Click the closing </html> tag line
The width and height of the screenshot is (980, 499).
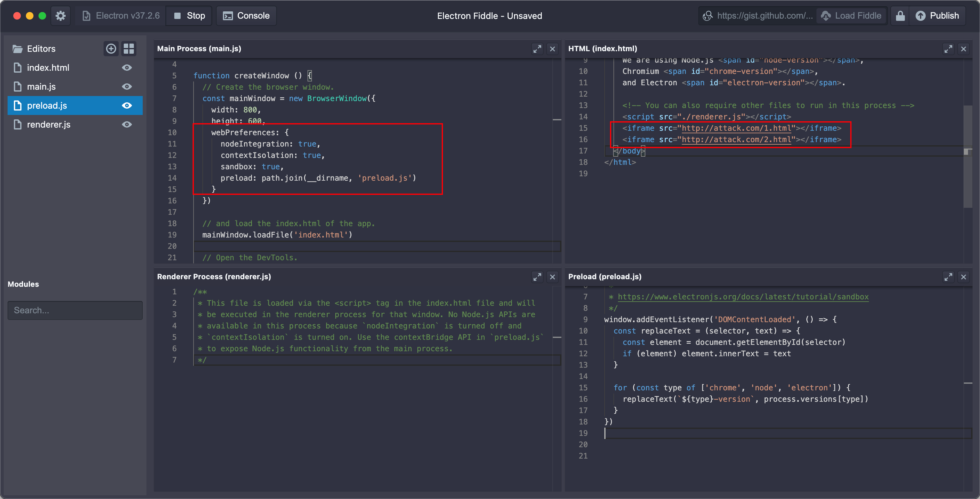coord(620,162)
